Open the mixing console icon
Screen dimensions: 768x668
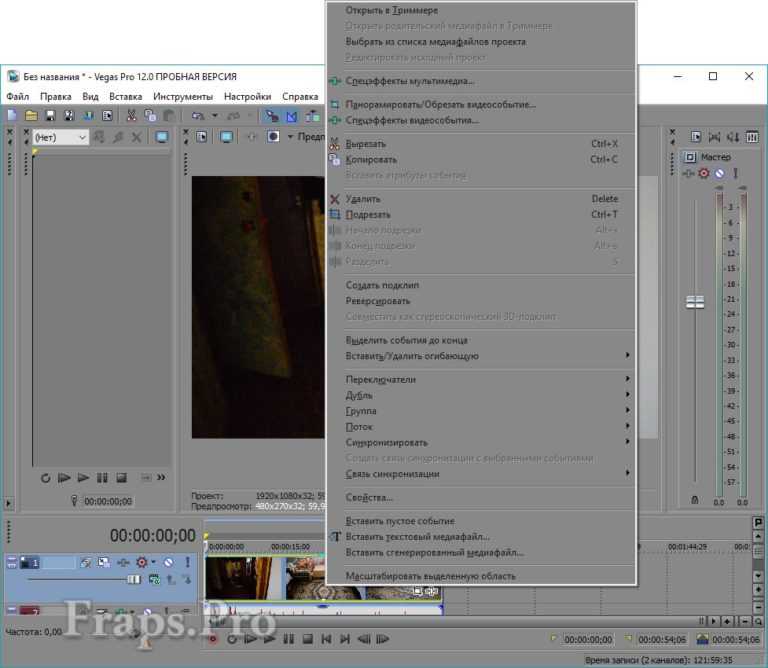click(752, 137)
